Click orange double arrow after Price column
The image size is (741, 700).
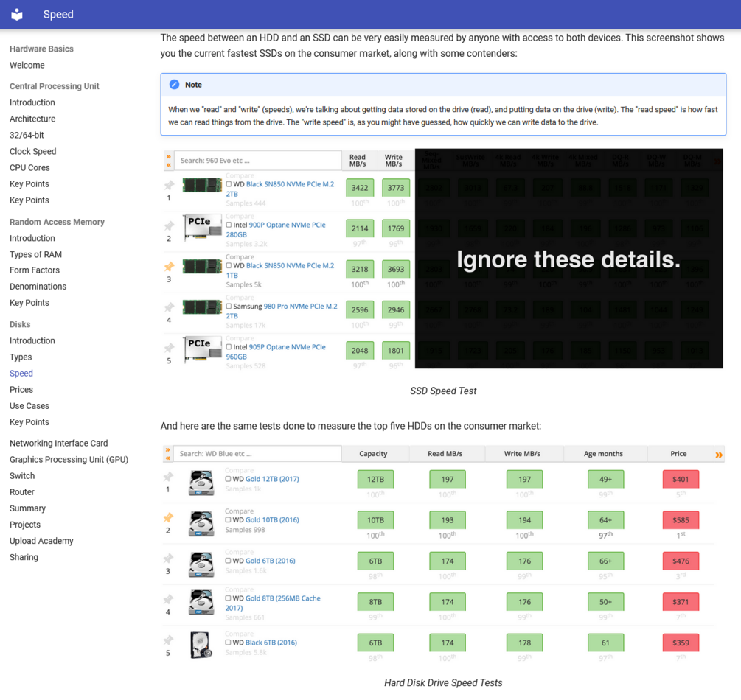(719, 455)
